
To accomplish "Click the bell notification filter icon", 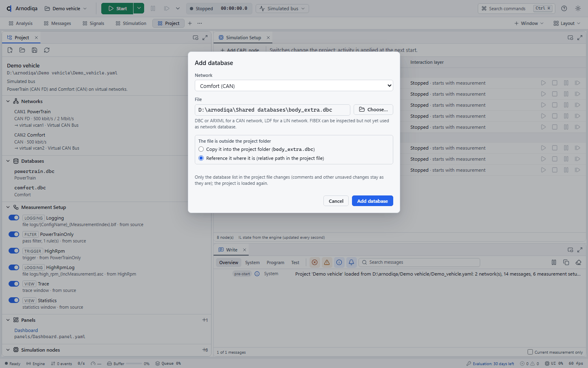I will pos(351,263).
